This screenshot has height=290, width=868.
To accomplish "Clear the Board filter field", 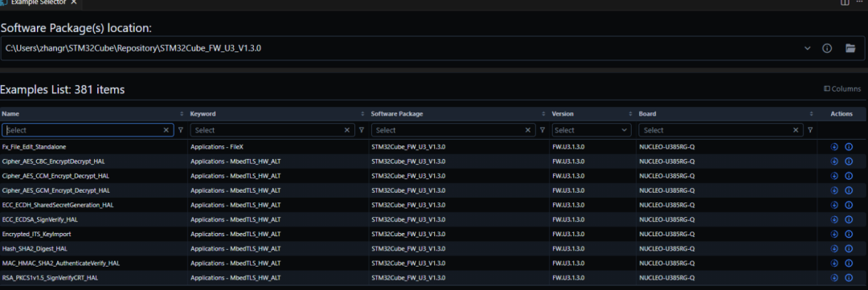I will pos(796,130).
